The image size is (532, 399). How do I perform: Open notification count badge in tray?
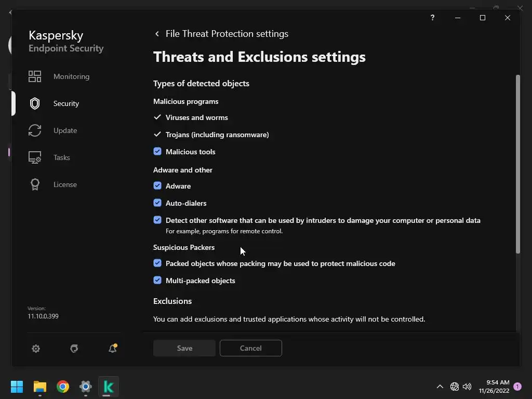pos(517,387)
